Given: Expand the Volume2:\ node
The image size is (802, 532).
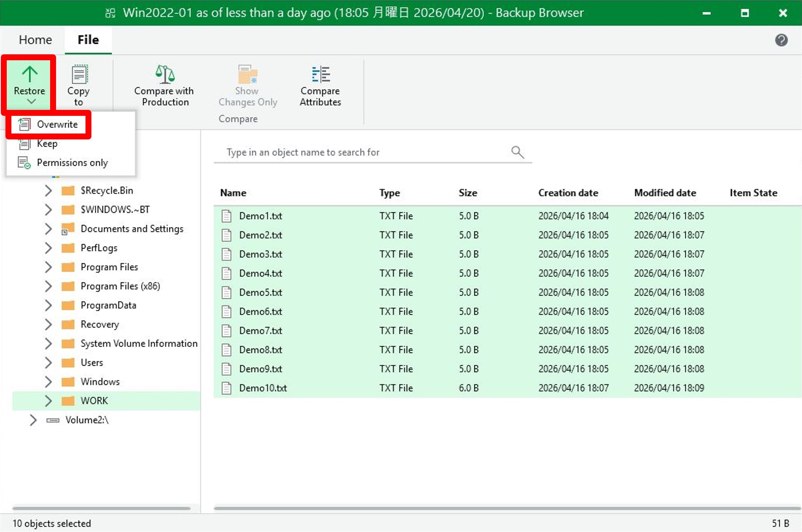Looking at the screenshot, I should [x=33, y=420].
